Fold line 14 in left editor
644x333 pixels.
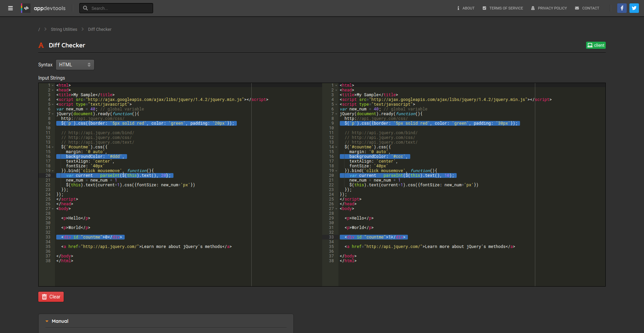(53, 147)
